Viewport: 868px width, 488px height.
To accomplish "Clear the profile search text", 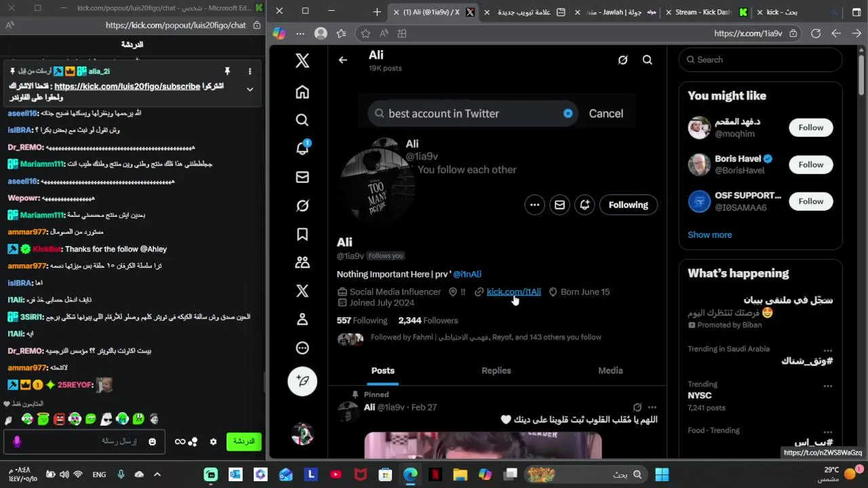I will tap(568, 113).
